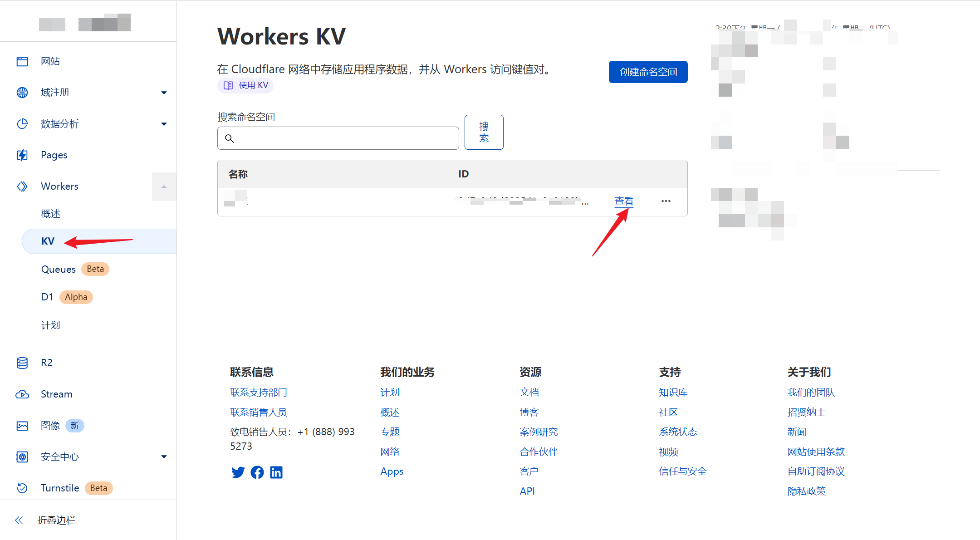
Task: Click the magnifier icon in search box
Action: 230,138
